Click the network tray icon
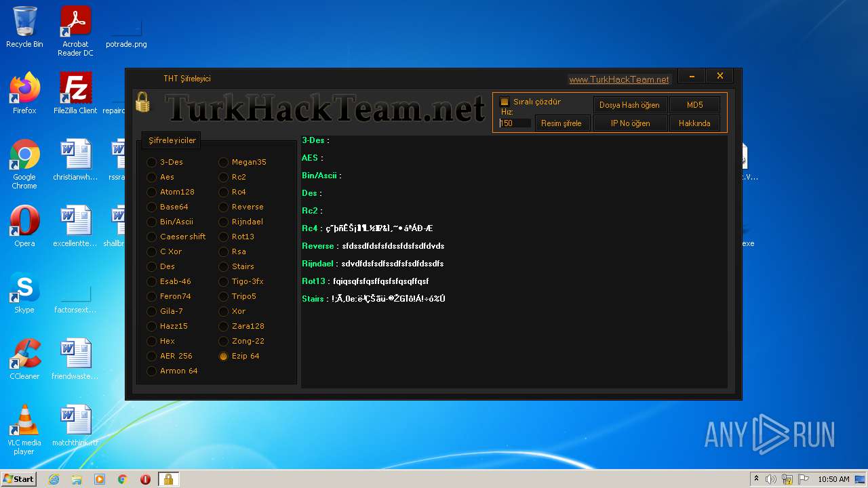The image size is (868, 488). pos(787,479)
